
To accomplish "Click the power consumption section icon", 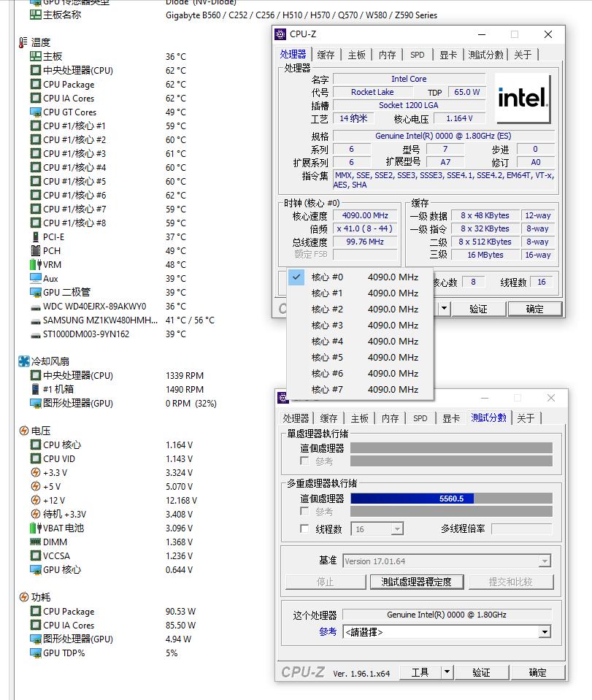I will coord(24,597).
